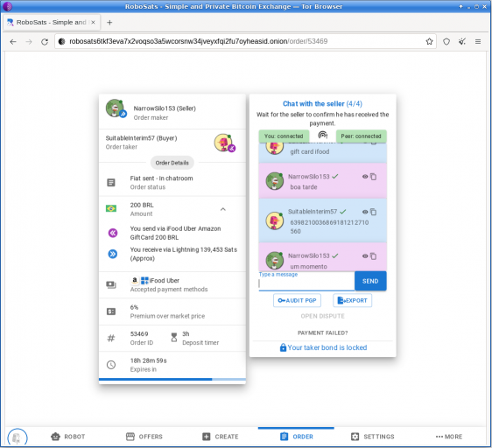Image resolution: width=492 pixels, height=448 pixels.
Task: Click the chat connection status icon between badges
Action: click(x=322, y=136)
